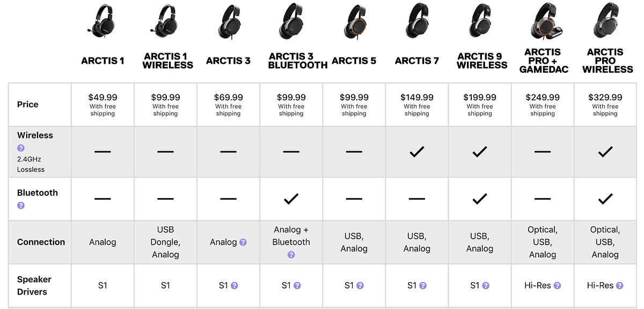Click the $329.99 price for Arctis Pro Wireless
Screen dimensions: 644x309
pos(605,97)
